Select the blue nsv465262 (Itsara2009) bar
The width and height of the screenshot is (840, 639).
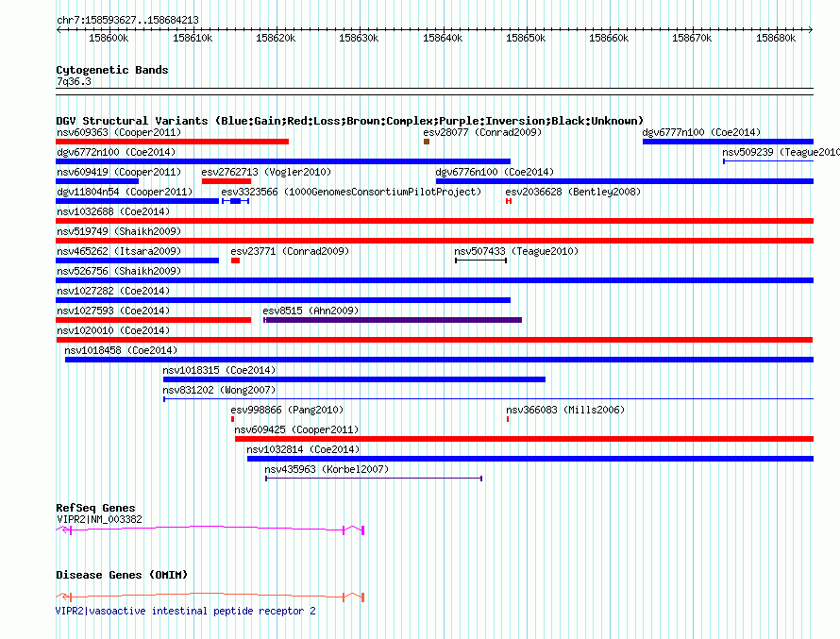[137, 261]
